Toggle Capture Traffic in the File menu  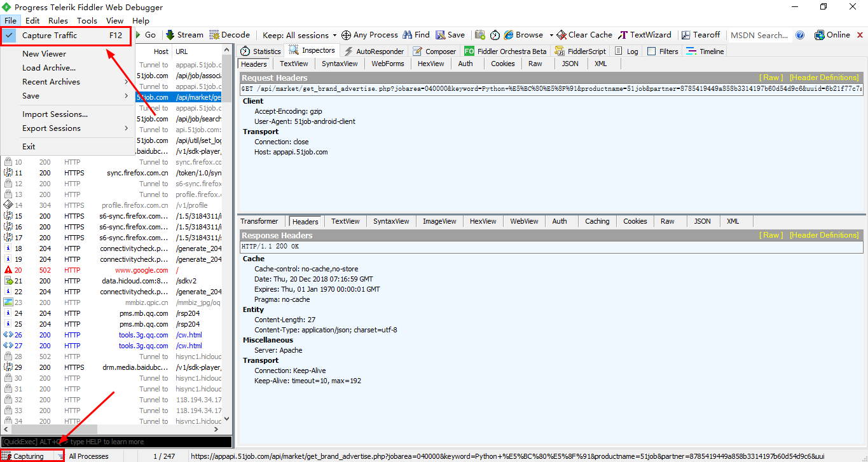click(x=66, y=36)
